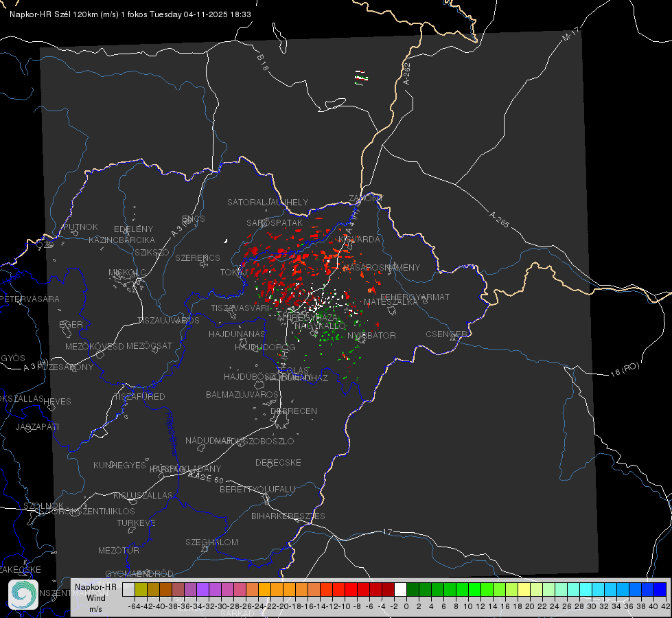
Task: Click the KUNHEGYES town label
Action: click(119, 466)
